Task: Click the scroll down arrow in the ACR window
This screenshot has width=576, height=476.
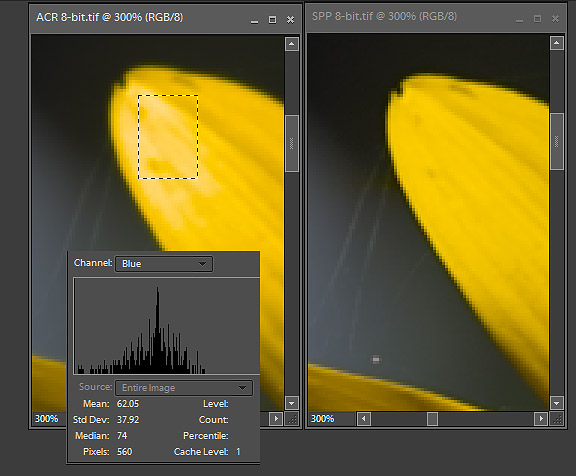Action: [292, 403]
